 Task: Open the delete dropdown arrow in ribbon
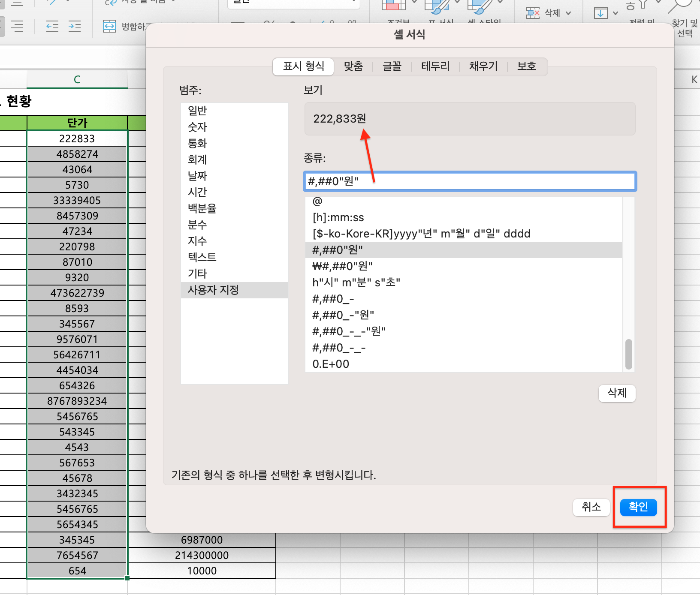point(568,13)
